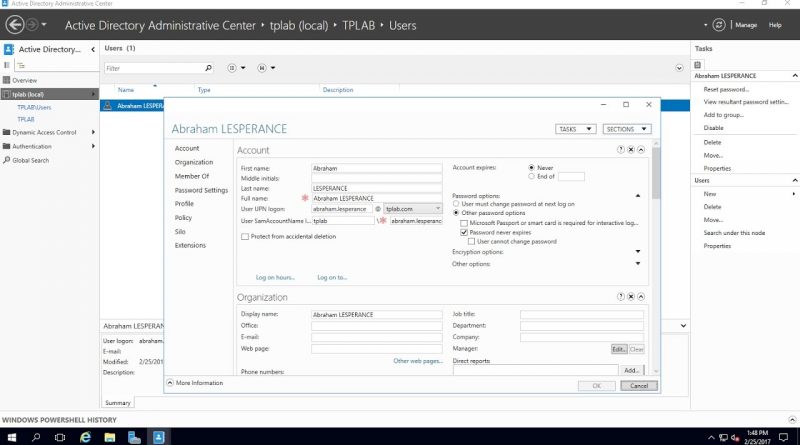Click Other web pages link
Screen dimensions: 800x445
pyautogui.click(x=418, y=361)
